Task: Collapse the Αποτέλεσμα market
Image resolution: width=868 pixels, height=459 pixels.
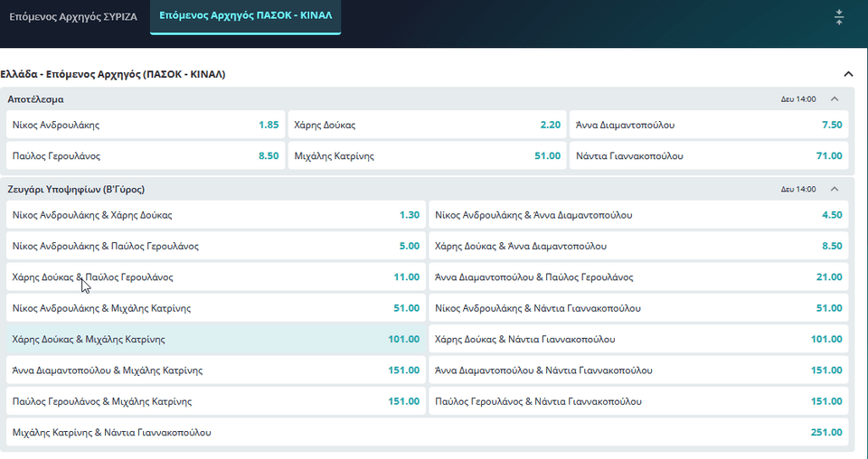Action: tap(835, 99)
